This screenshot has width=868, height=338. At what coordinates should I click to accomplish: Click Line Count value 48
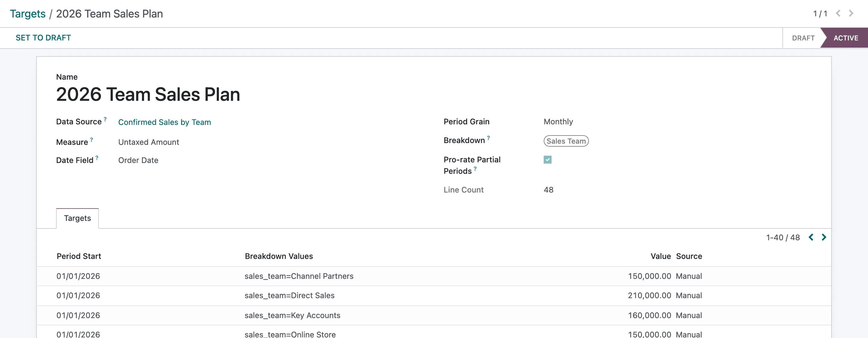[548, 190]
